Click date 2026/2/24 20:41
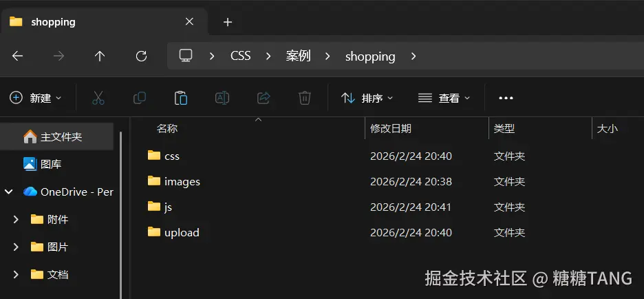 411,207
